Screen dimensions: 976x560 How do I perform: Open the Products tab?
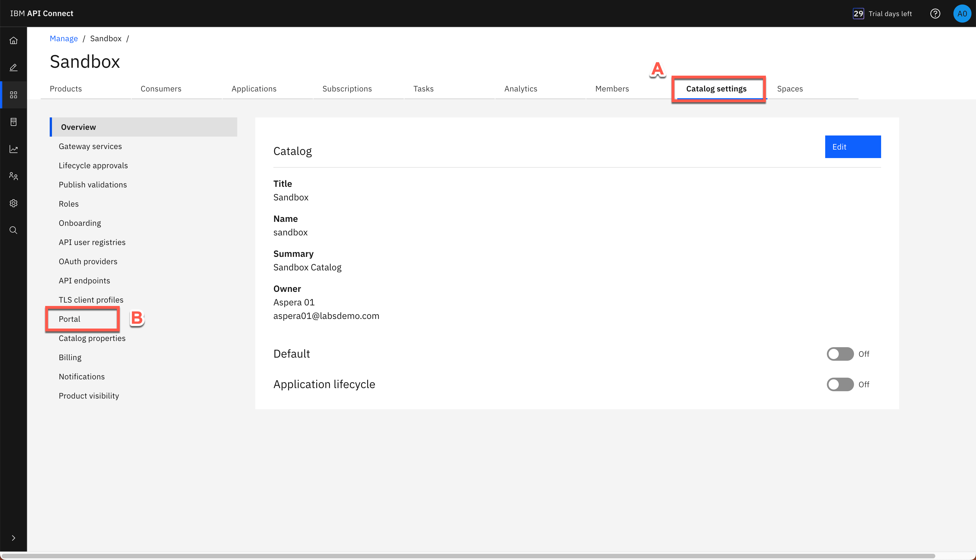coord(66,88)
